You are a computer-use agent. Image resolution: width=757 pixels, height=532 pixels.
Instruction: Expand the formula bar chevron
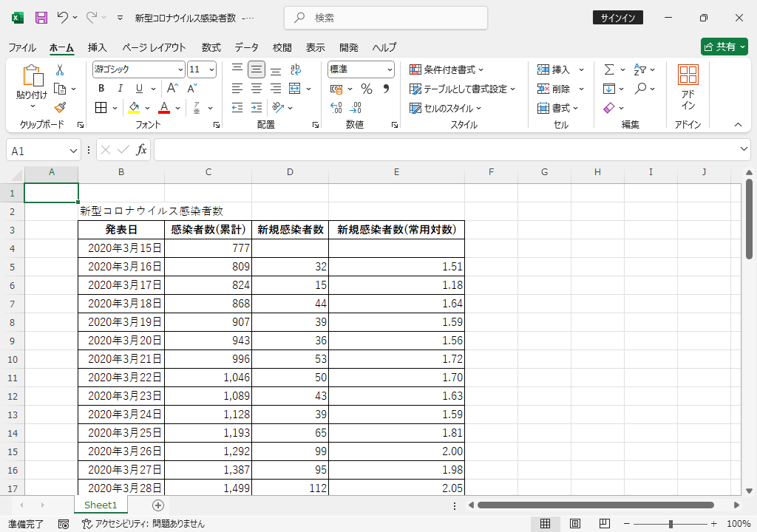coord(744,149)
